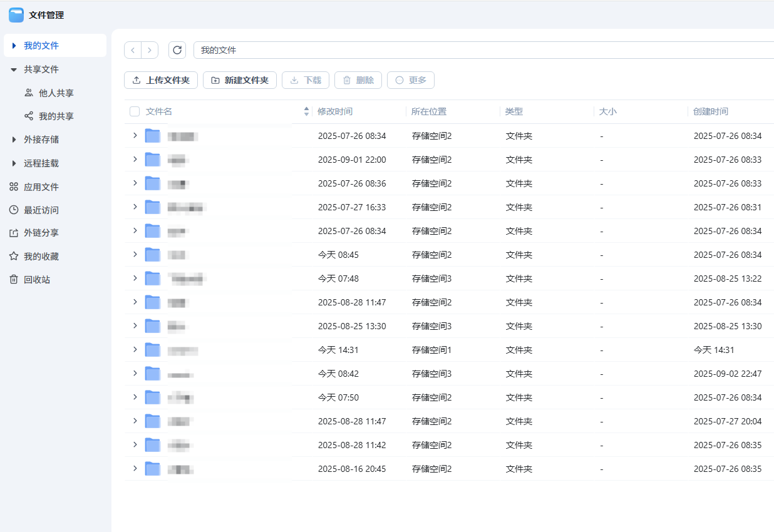Expand the 外接存储 tree node

coord(14,140)
